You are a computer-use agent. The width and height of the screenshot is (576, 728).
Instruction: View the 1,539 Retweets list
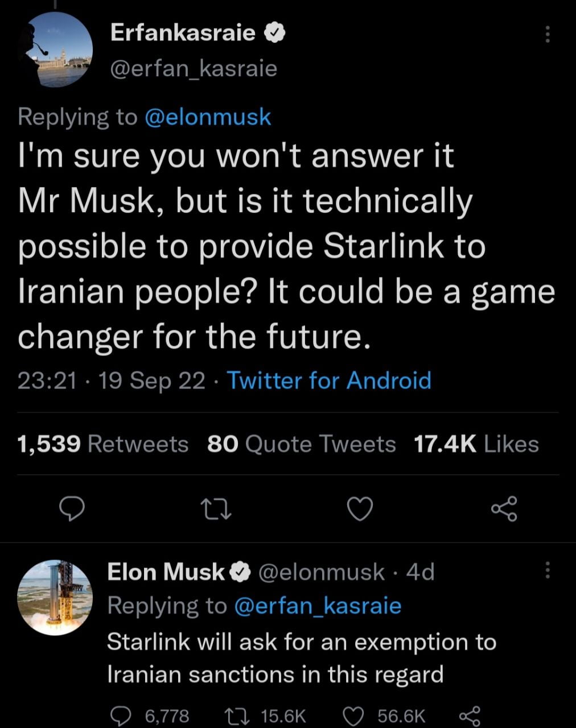click(x=103, y=444)
